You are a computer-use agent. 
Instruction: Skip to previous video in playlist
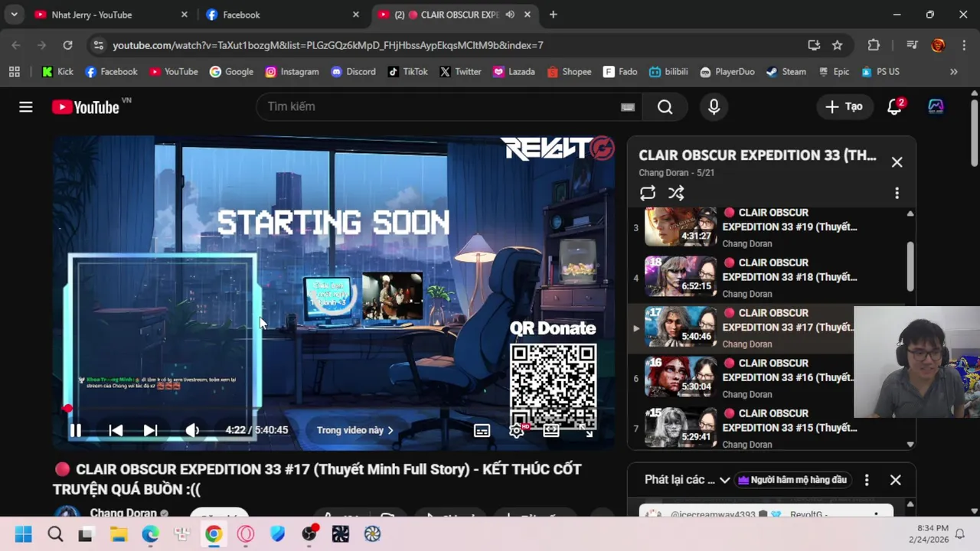(116, 430)
